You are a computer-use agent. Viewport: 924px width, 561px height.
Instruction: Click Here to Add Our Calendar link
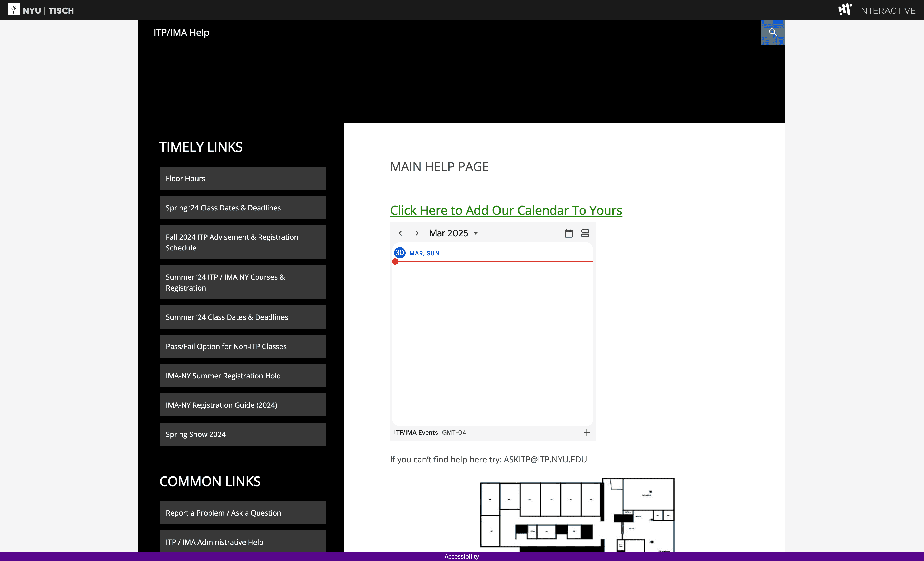[x=506, y=211]
